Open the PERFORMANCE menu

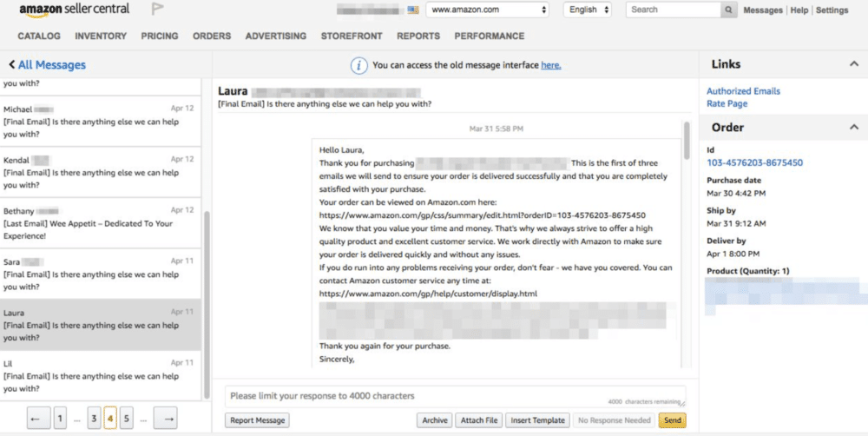coord(490,36)
